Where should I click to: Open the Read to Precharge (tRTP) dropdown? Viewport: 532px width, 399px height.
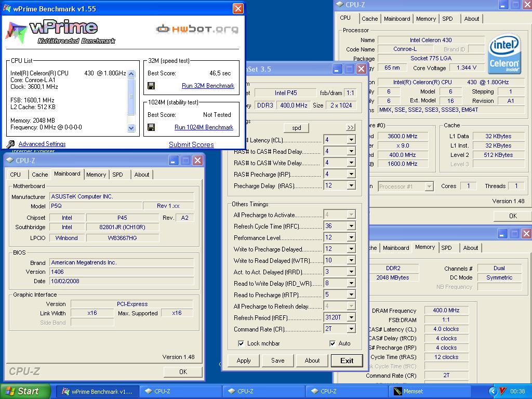351,295
